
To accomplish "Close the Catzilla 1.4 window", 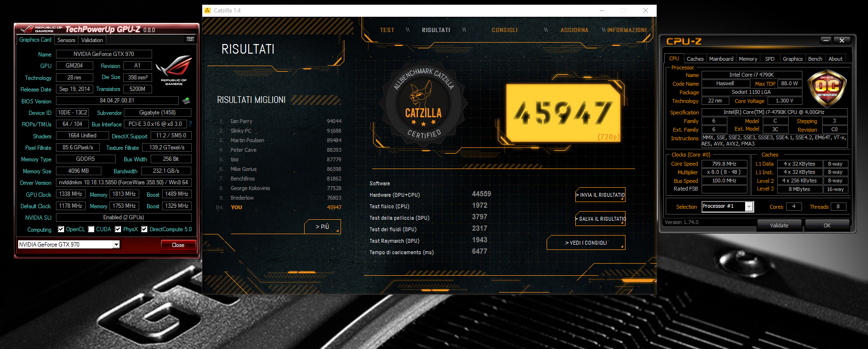I will (x=646, y=11).
